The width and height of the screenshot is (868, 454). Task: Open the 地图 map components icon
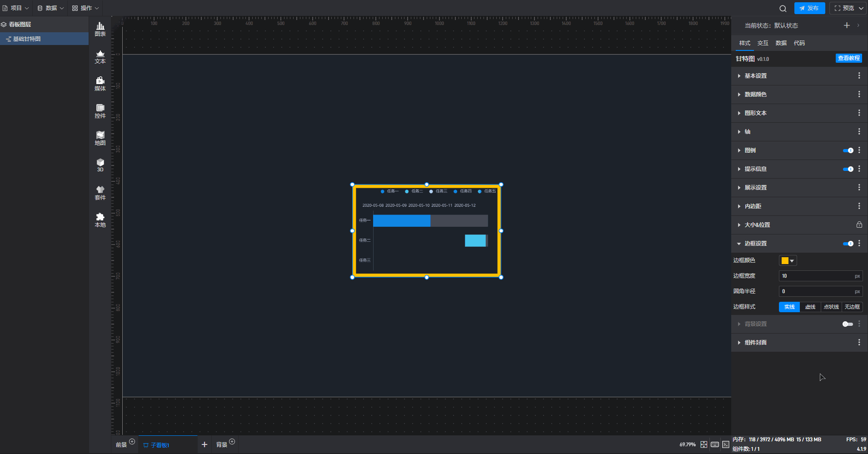[x=100, y=138]
